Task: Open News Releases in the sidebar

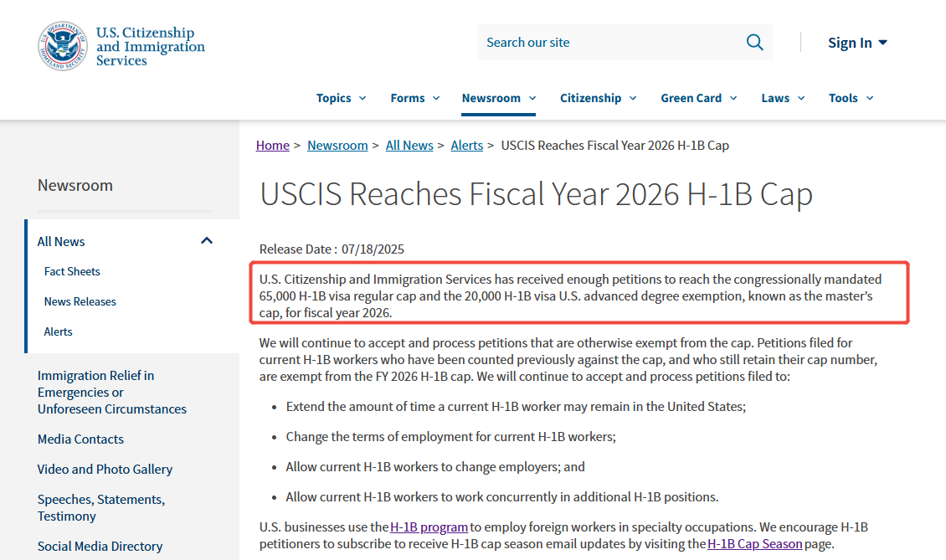Action: pyautogui.click(x=80, y=301)
